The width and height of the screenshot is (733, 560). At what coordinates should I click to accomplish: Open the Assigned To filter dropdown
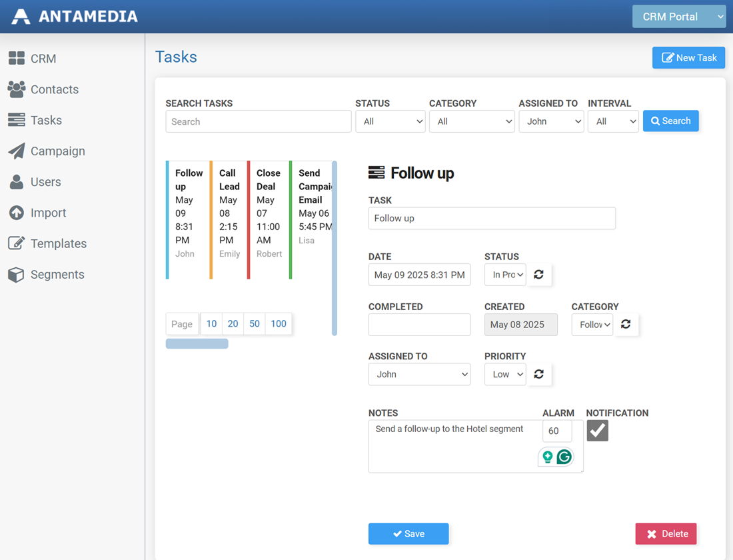551,121
